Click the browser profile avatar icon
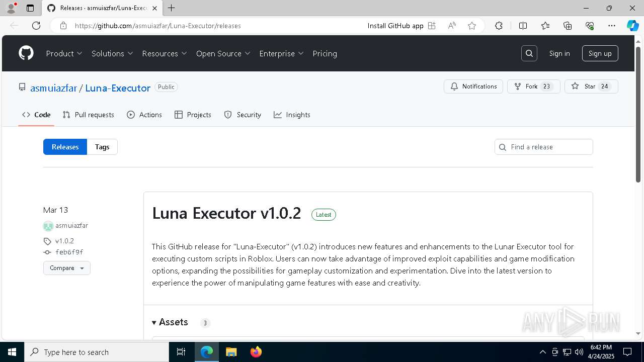The width and height of the screenshot is (644, 362). point(11,8)
